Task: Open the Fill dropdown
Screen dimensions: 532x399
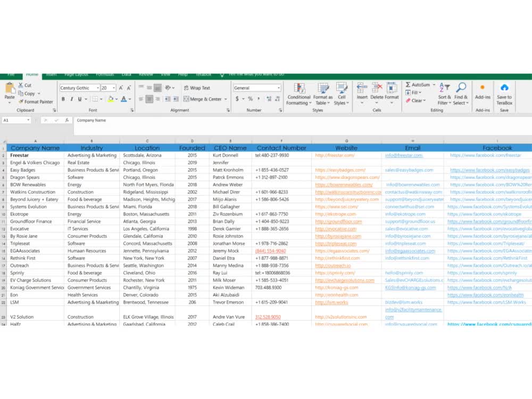Action: pos(413,93)
